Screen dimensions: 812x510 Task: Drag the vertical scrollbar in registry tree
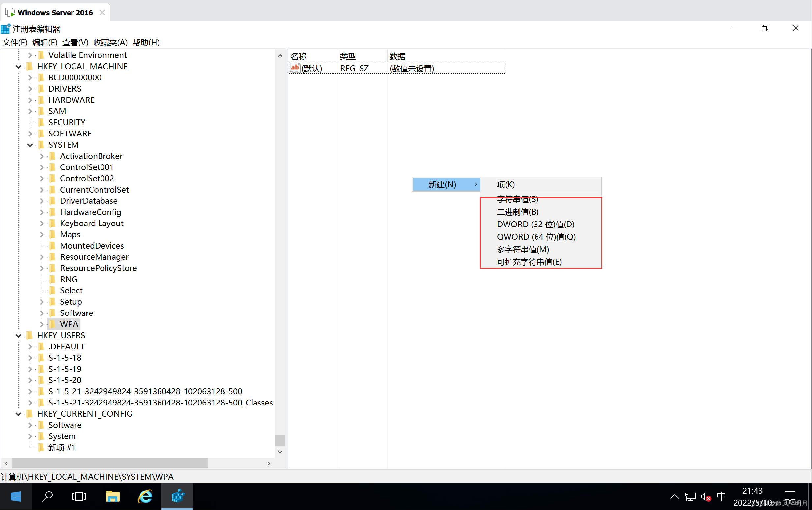click(x=280, y=440)
